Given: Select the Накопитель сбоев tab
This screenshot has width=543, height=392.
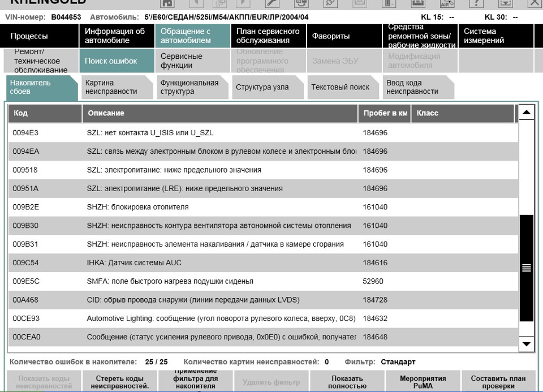Looking at the screenshot, I should click(x=42, y=87).
